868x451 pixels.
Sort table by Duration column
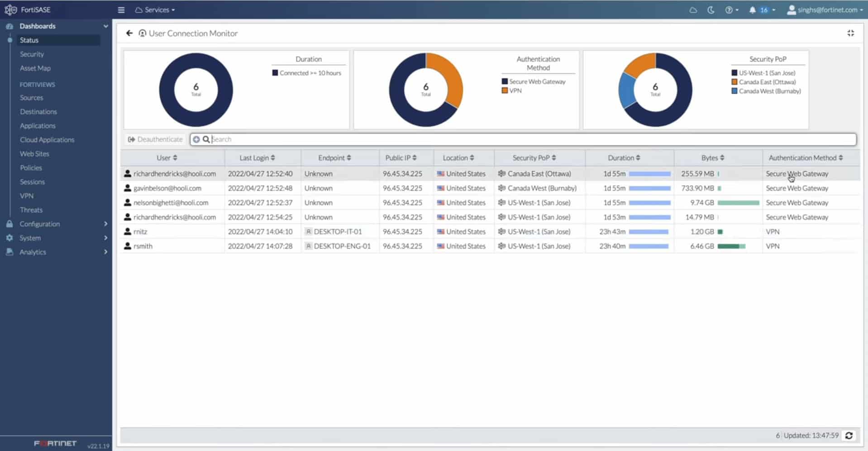coord(624,158)
